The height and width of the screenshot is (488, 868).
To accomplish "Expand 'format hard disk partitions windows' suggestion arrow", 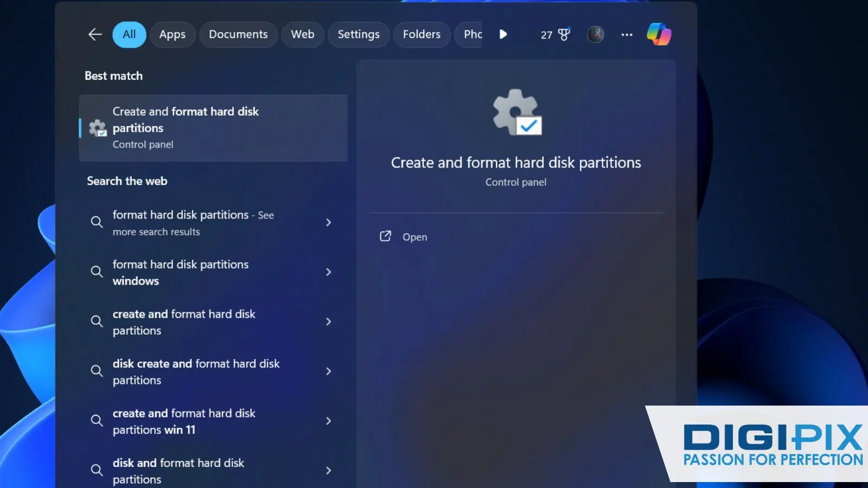I will (x=328, y=272).
